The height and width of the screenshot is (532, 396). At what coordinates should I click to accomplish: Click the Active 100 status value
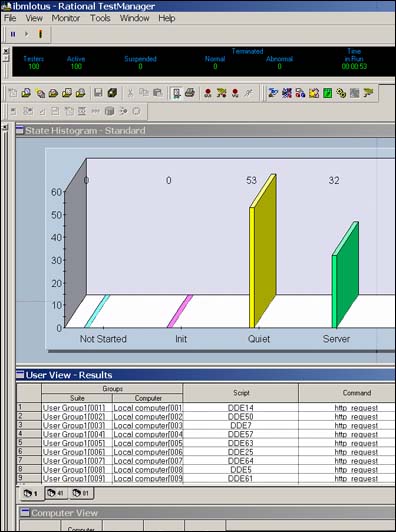[x=76, y=66]
